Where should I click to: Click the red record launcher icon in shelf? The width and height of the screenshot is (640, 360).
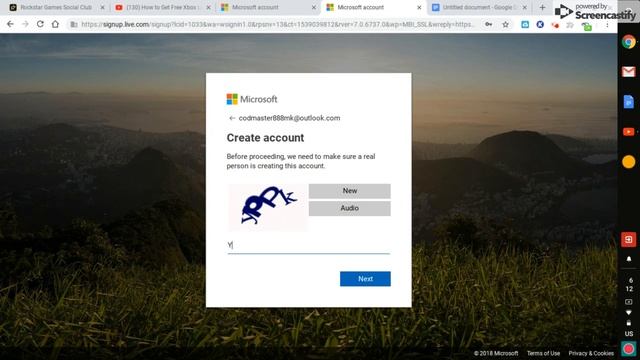click(629, 349)
